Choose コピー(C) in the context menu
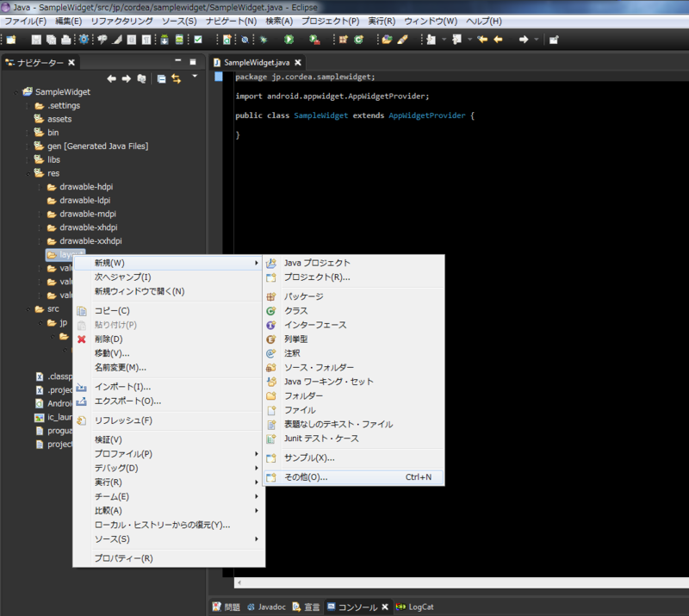The image size is (689, 616). point(169,311)
